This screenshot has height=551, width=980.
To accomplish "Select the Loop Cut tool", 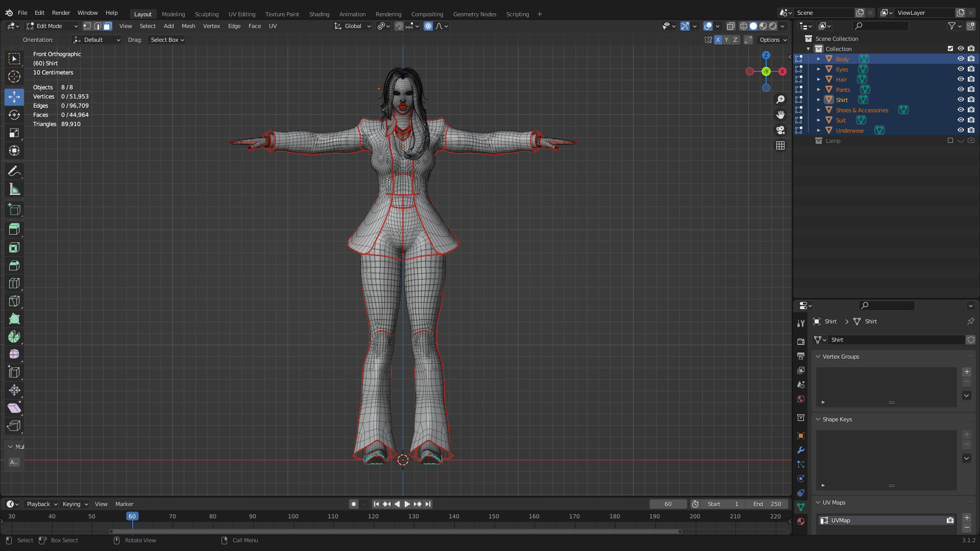I will (14, 283).
